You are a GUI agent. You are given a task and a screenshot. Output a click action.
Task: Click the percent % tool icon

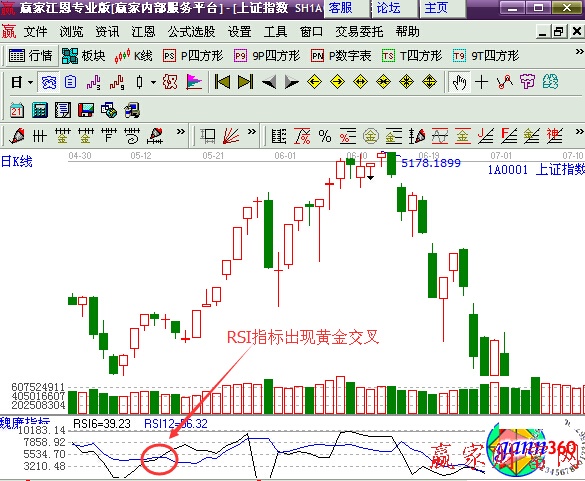pos(325,136)
